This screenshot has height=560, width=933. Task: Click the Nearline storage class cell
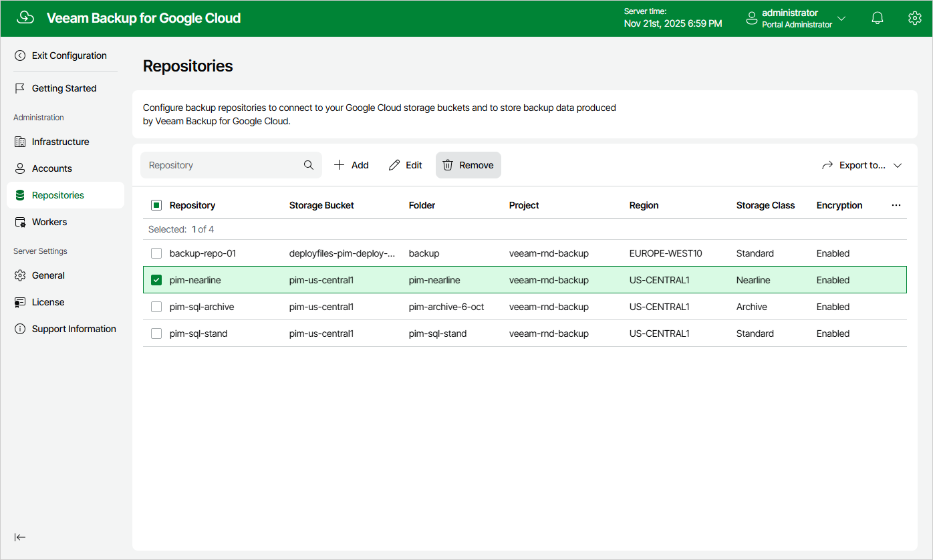753,280
